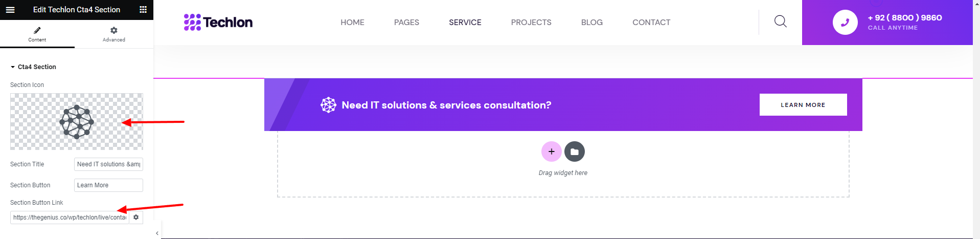The height and width of the screenshot is (239, 980).
Task: Collapse the Cta4 Section expander
Action: coord(13,67)
